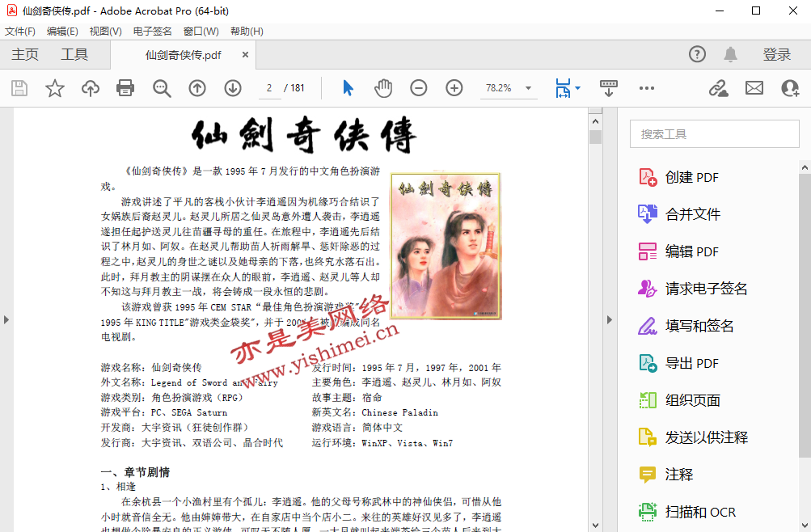
Task: Collapse the right tools pane arrow
Action: click(x=610, y=319)
